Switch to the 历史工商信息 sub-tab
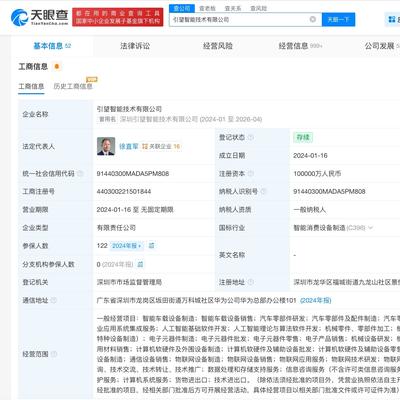The height and width of the screenshot is (400, 400). (73, 86)
